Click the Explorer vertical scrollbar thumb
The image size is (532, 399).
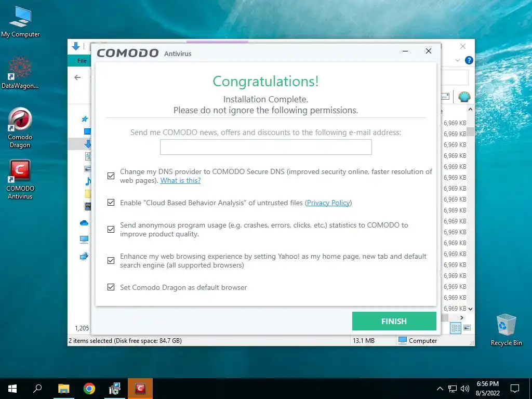470,131
